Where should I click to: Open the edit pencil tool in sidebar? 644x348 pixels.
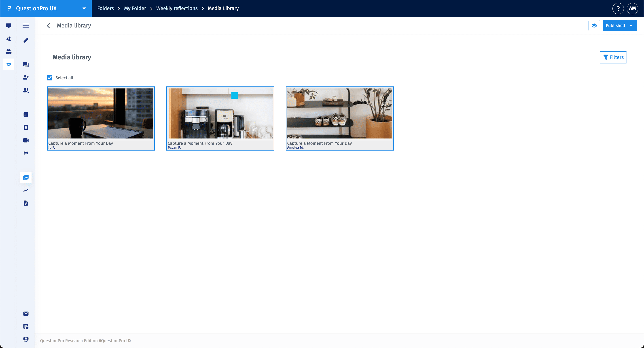26,40
